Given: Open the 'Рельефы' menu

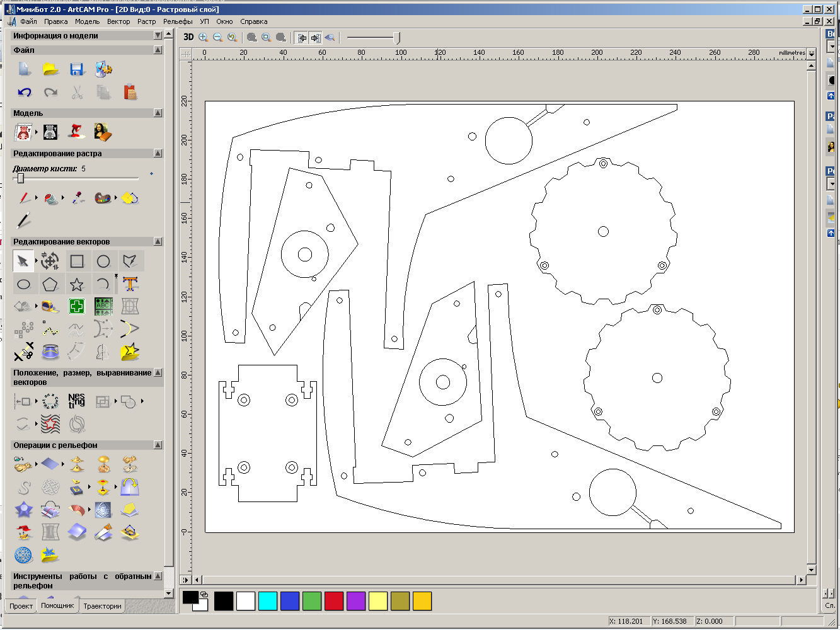Looking at the screenshot, I should point(178,21).
